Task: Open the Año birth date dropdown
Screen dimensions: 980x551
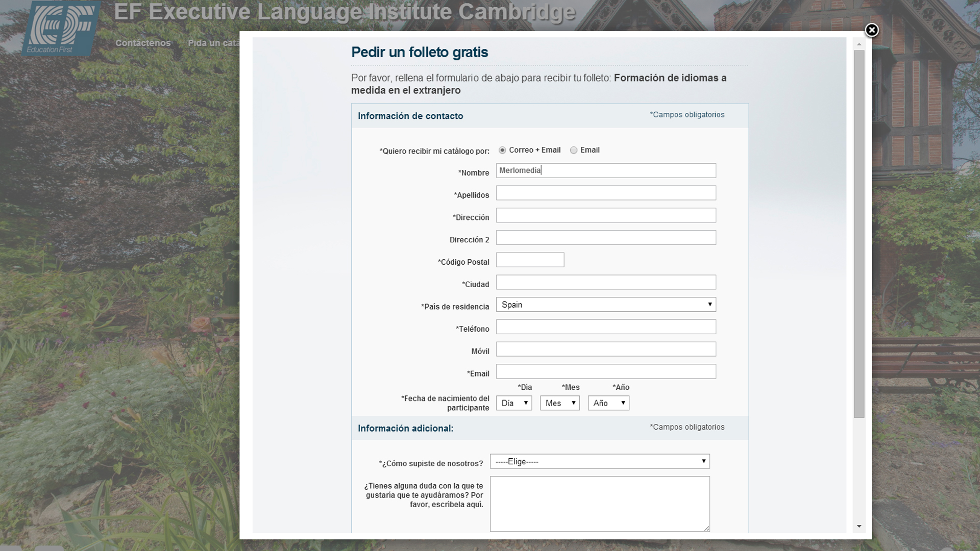Action: pyautogui.click(x=608, y=403)
